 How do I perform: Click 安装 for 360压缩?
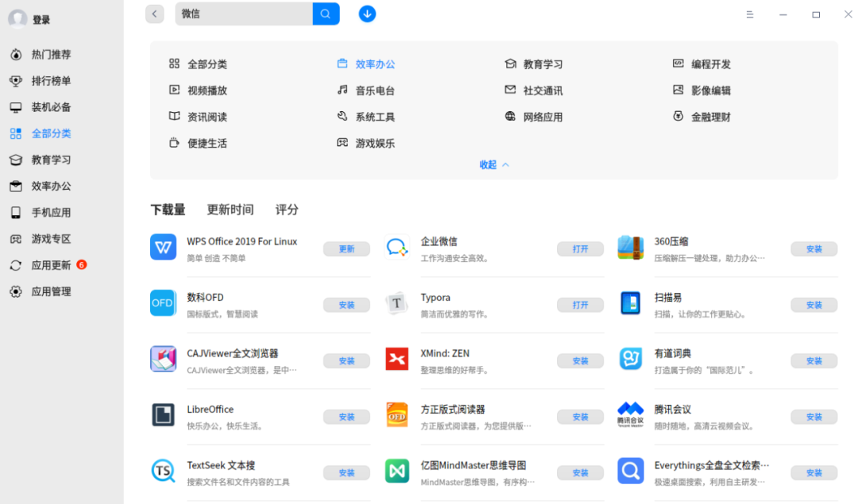point(814,248)
